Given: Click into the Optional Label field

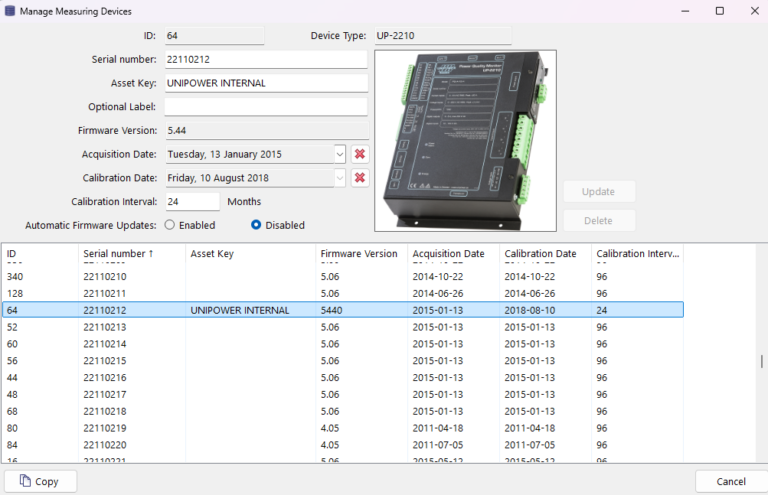Looking at the screenshot, I should coord(266,107).
